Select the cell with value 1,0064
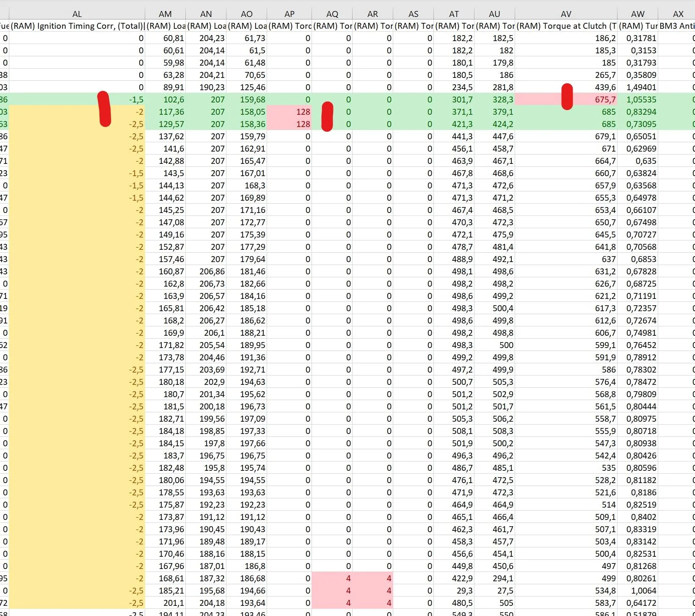This screenshot has width=695, height=616. 637,591
